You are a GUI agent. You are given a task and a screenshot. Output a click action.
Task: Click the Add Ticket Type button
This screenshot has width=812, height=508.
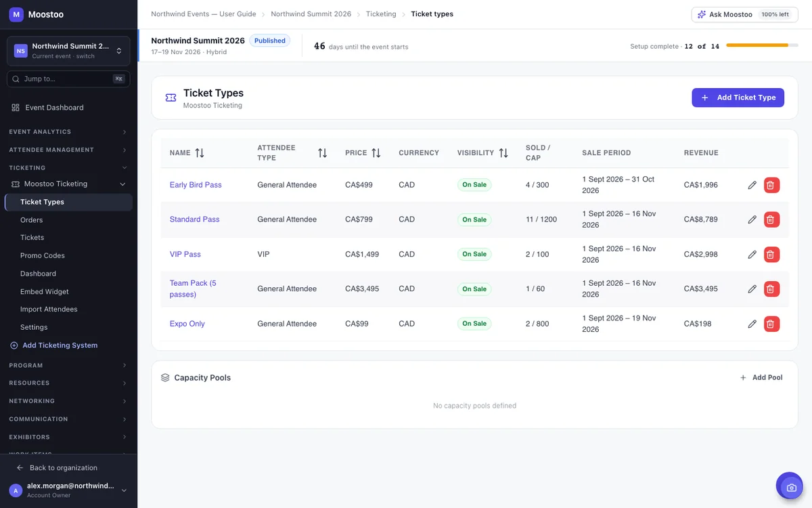coord(738,98)
